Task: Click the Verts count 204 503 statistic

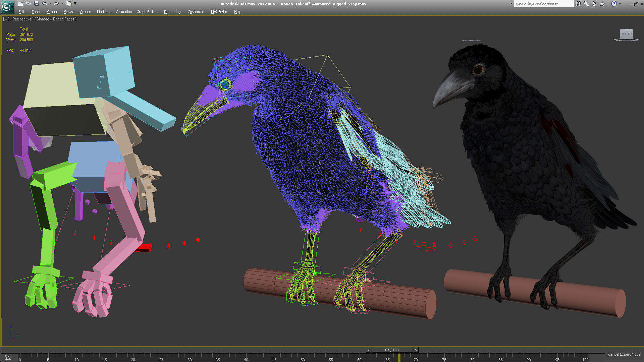Action: (26, 40)
